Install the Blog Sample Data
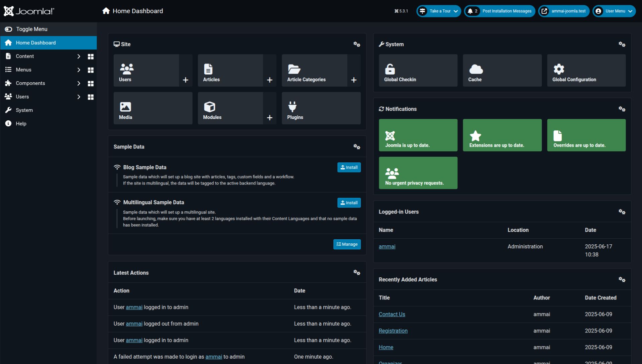The image size is (642, 364). pyautogui.click(x=349, y=167)
